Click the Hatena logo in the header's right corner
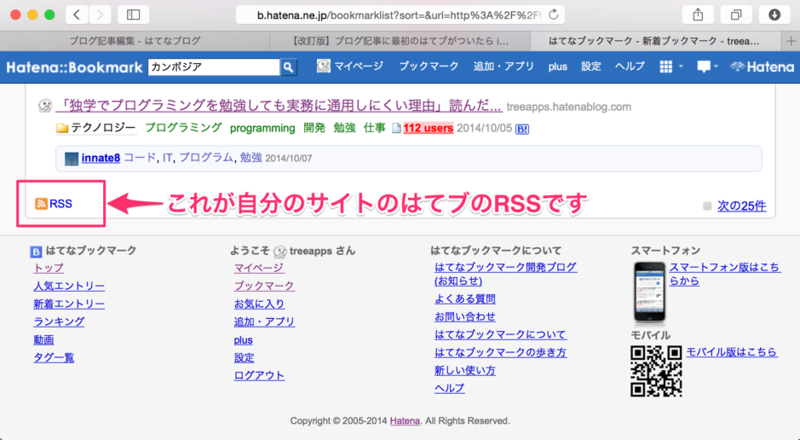 (762, 67)
